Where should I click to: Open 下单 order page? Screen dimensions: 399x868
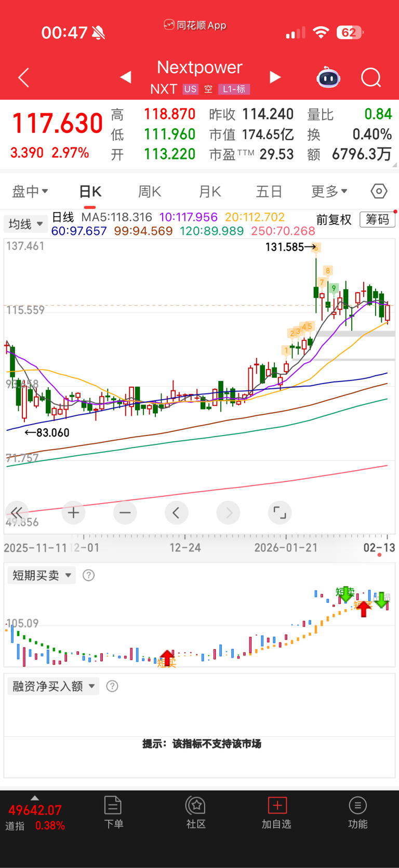click(x=113, y=812)
